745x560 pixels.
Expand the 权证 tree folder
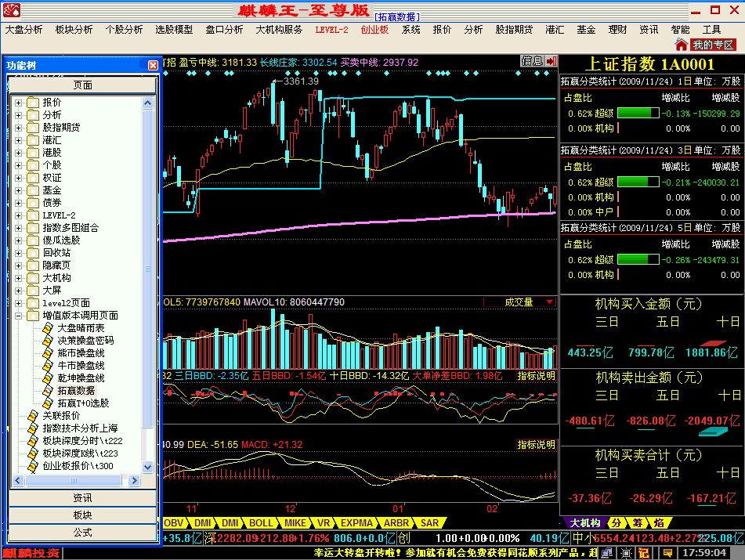[19, 178]
